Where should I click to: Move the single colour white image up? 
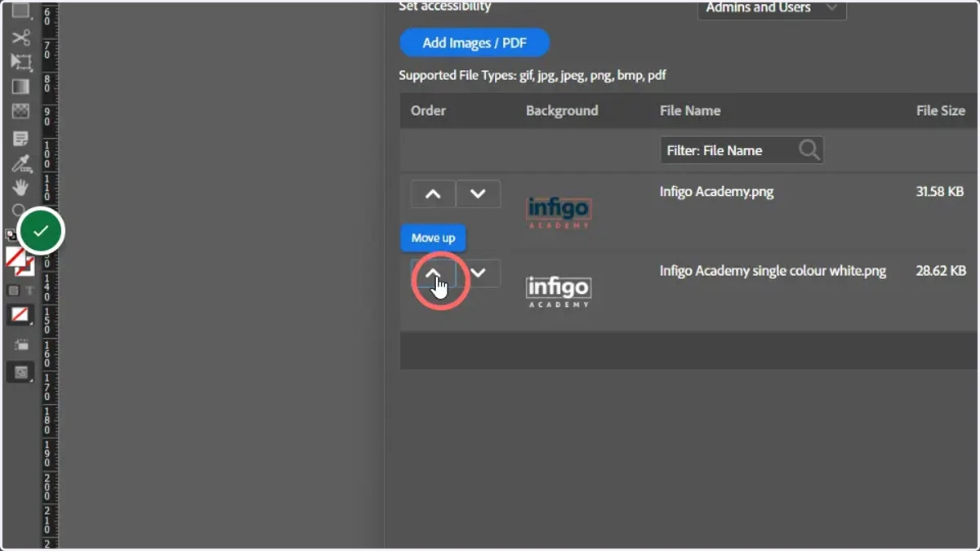click(x=433, y=273)
